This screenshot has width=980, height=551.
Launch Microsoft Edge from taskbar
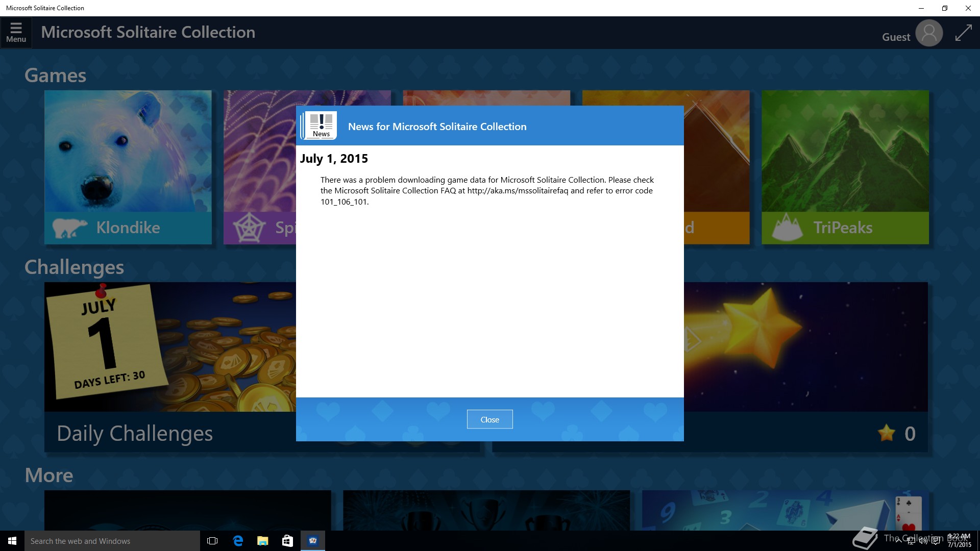point(238,541)
